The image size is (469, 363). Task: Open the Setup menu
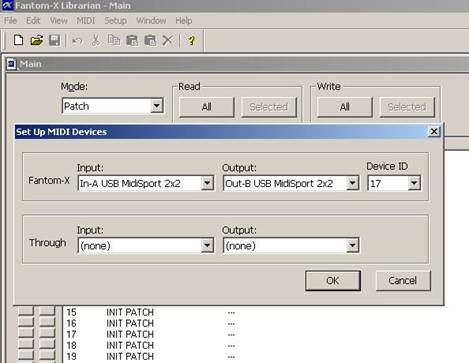point(115,21)
